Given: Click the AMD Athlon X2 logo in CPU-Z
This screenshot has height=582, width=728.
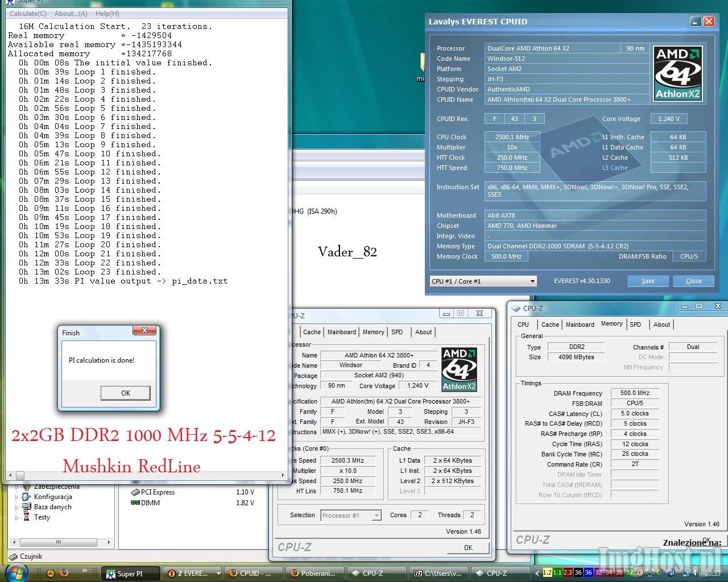Looking at the screenshot, I should pos(459,369).
